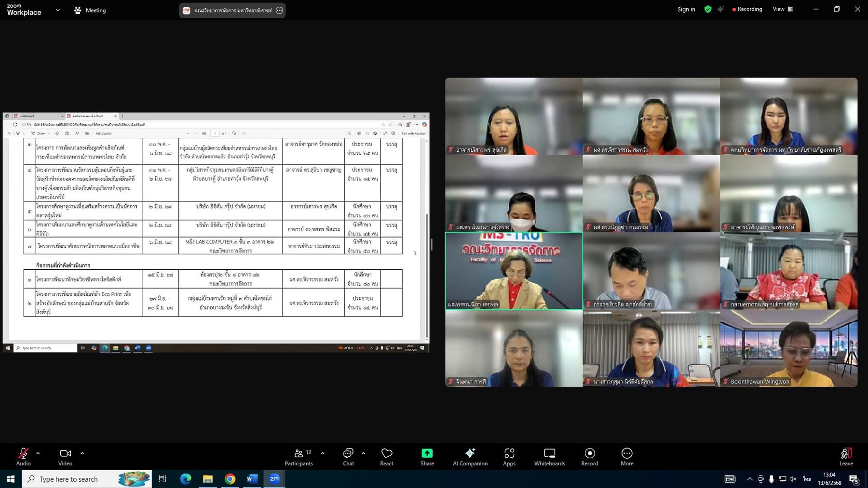Screen dimensions: 868x488
Task: Start screen sharing with Share button
Action: [x=427, y=457]
